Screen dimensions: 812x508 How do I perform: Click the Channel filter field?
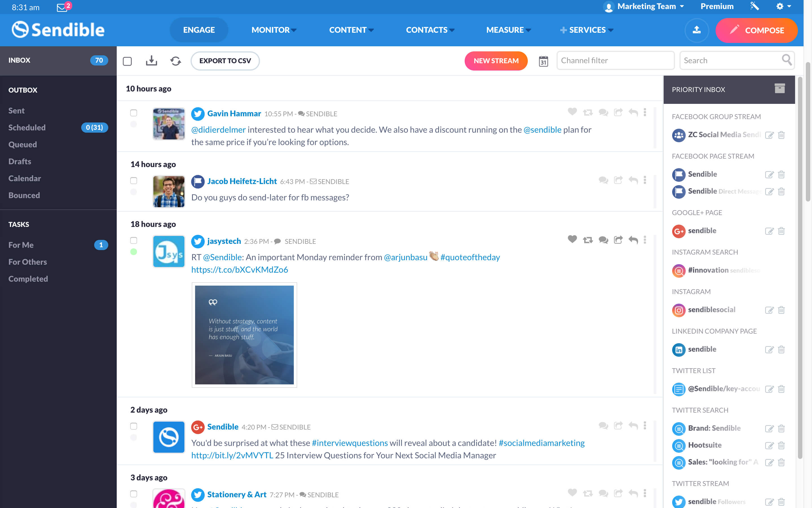(x=615, y=60)
